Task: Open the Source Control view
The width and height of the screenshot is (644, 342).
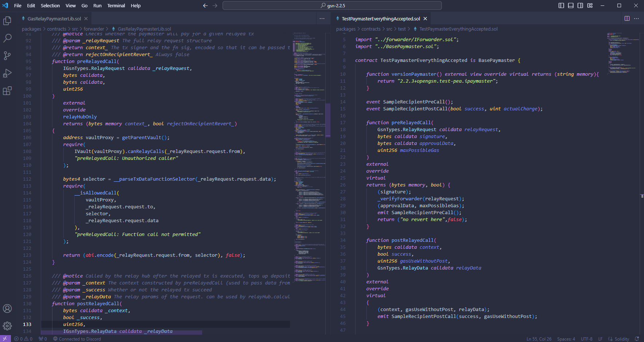Action: click(7, 55)
